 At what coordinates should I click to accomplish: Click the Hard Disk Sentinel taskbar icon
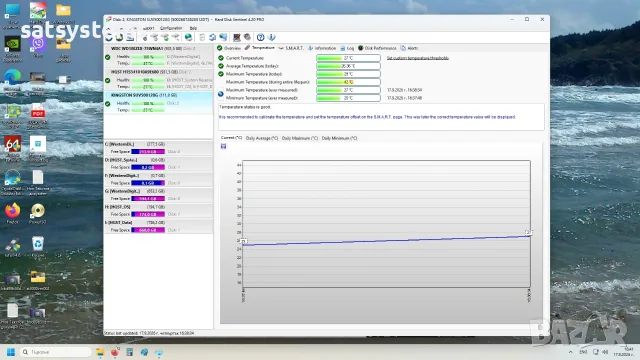click(159, 352)
